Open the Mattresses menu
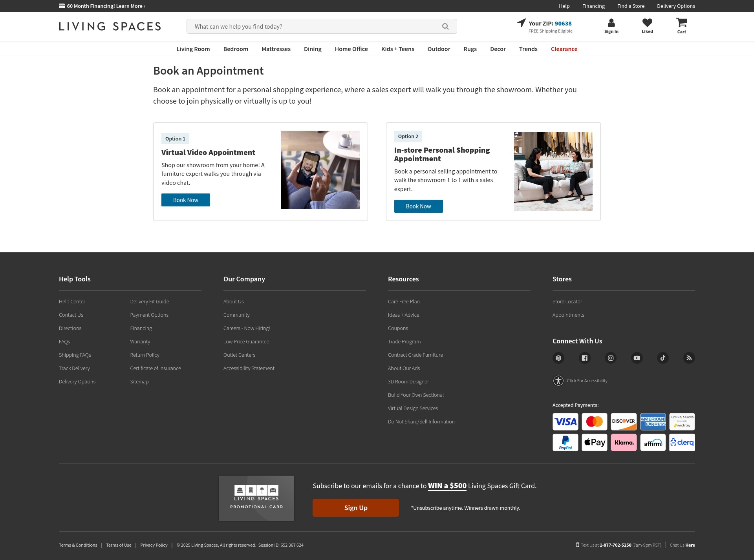This screenshot has height=560, width=754. [x=276, y=49]
